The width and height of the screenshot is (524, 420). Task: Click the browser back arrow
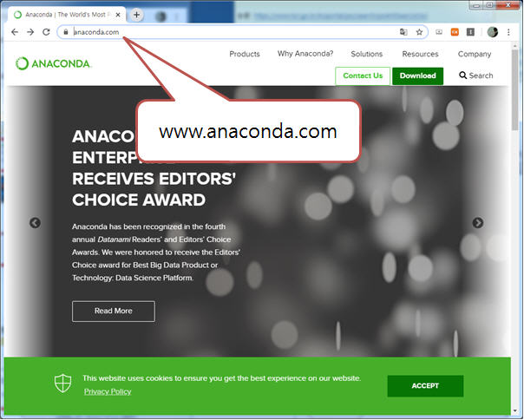[x=15, y=32]
